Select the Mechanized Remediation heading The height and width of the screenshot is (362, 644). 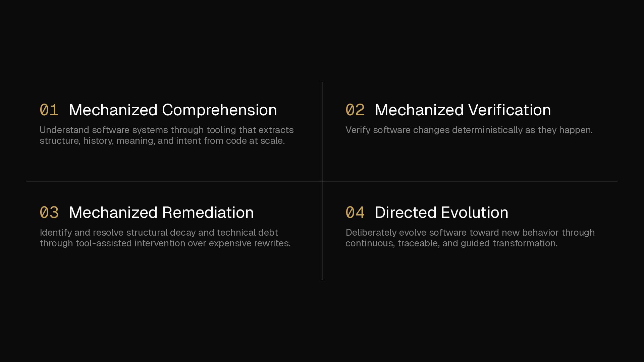click(x=161, y=213)
